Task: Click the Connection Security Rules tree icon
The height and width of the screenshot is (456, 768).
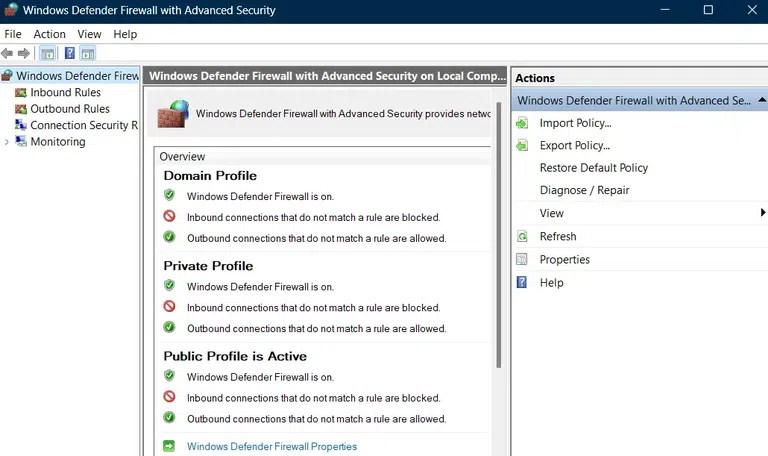Action: (x=21, y=125)
